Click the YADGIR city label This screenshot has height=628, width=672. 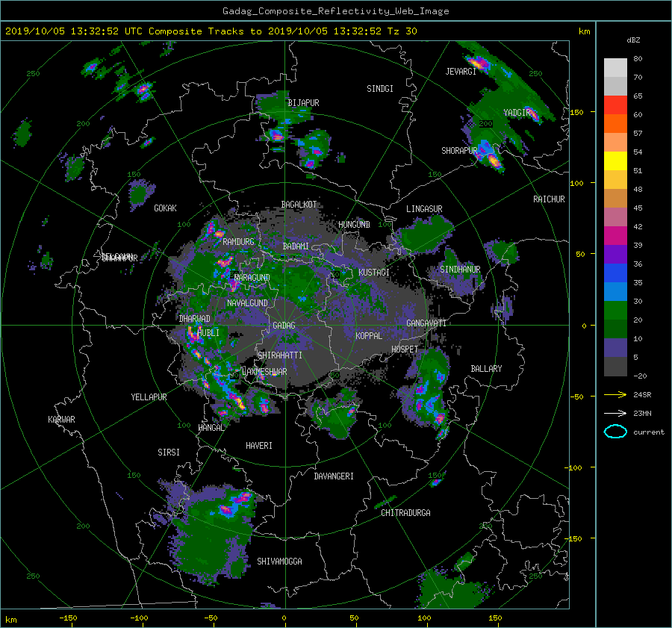point(517,113)
